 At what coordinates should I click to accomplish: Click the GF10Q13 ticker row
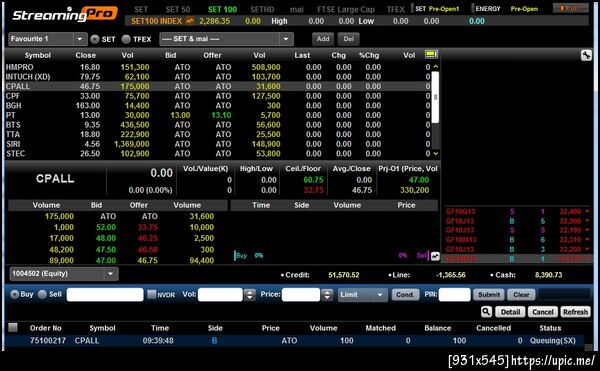(517, 212)
